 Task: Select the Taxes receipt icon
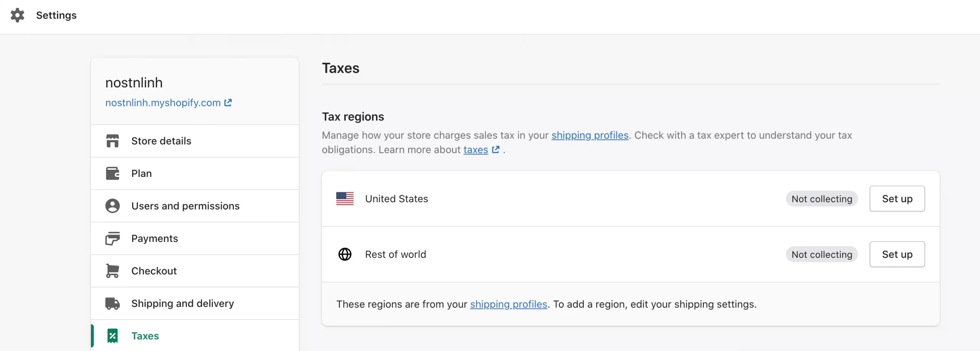(x=112, y=336)
